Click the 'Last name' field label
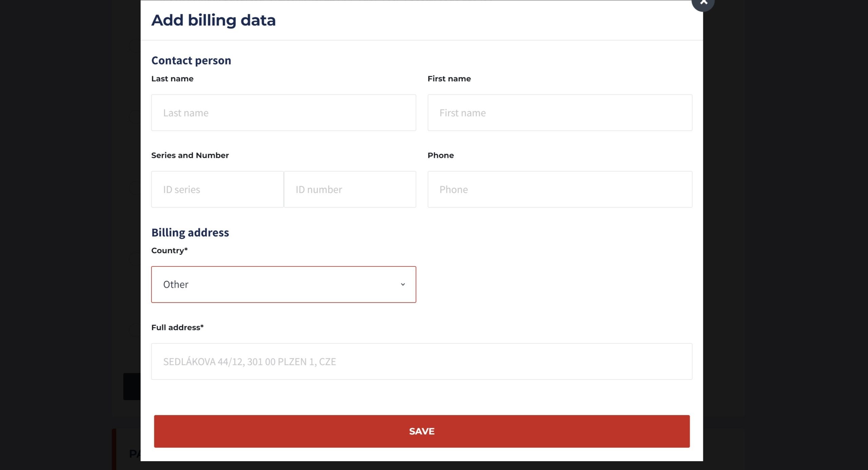 172,79
